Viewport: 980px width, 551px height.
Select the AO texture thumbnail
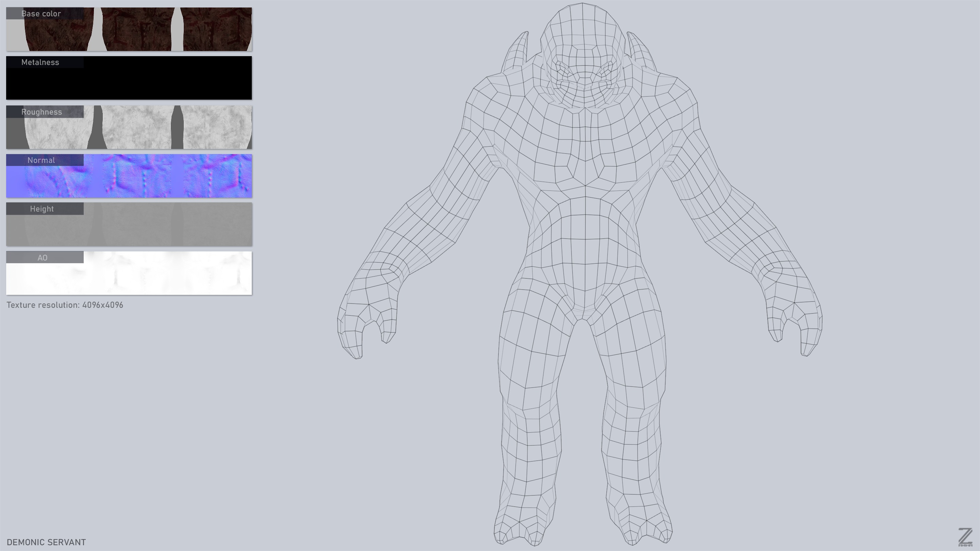(x=129, y=273)
